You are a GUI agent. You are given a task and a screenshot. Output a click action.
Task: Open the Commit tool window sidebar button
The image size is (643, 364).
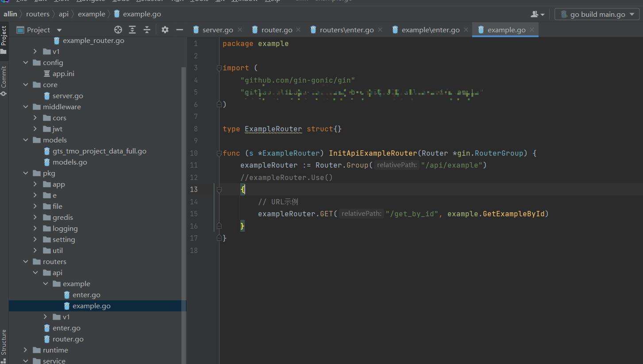click(x=4, y=80)
